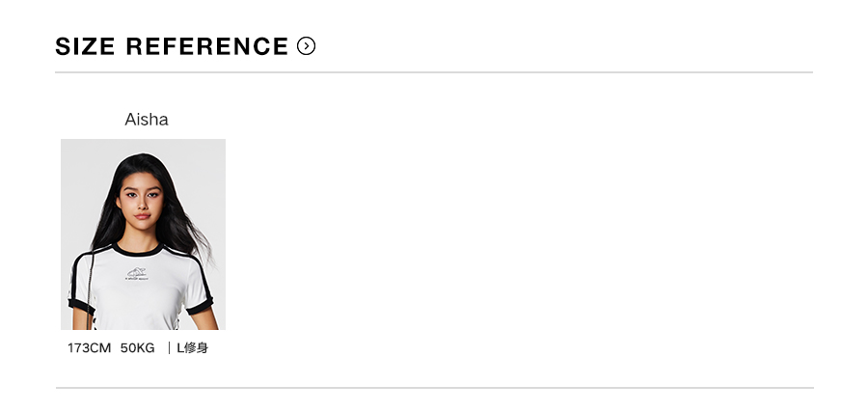The width and height of the screenshot is (868, 412).
Task: Click the word REFERENCE in the heading
Action: 207,46
